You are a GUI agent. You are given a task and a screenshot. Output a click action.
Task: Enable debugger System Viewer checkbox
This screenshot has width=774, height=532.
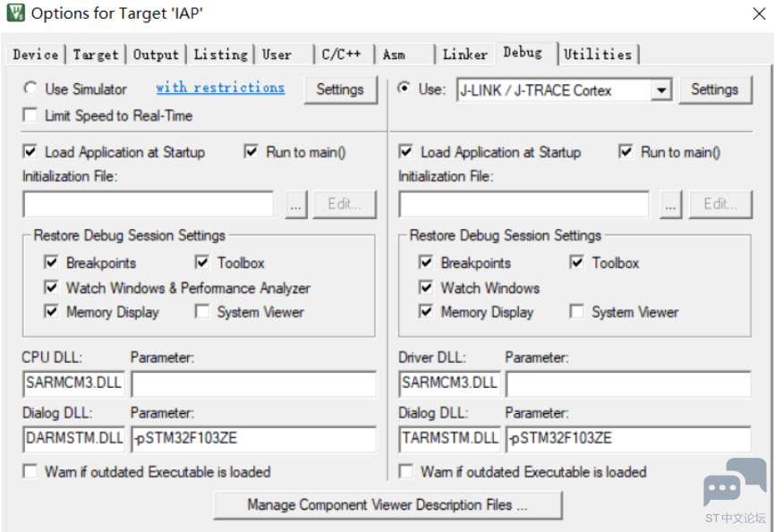click(577, 312)
